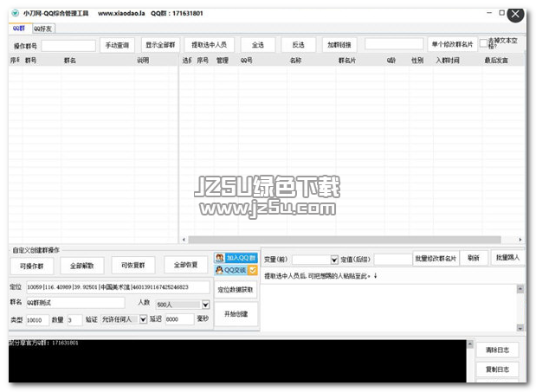Click paste text area scroll-up arrow

tap(520, 289)
